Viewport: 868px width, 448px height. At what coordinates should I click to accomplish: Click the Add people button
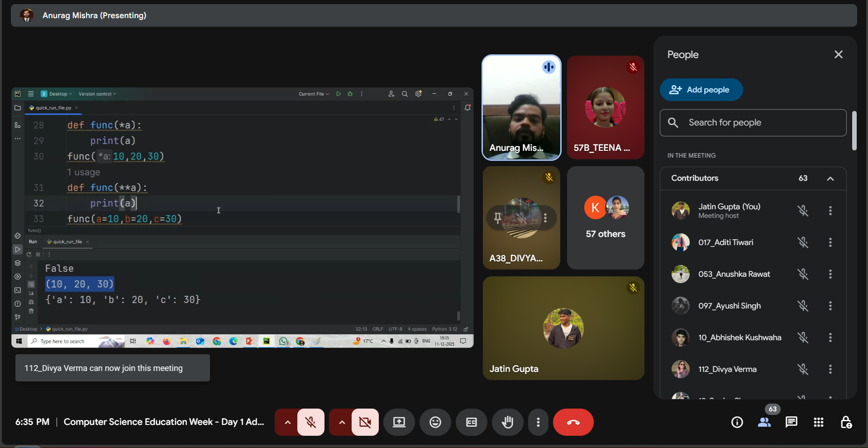(x=701, y=90)
